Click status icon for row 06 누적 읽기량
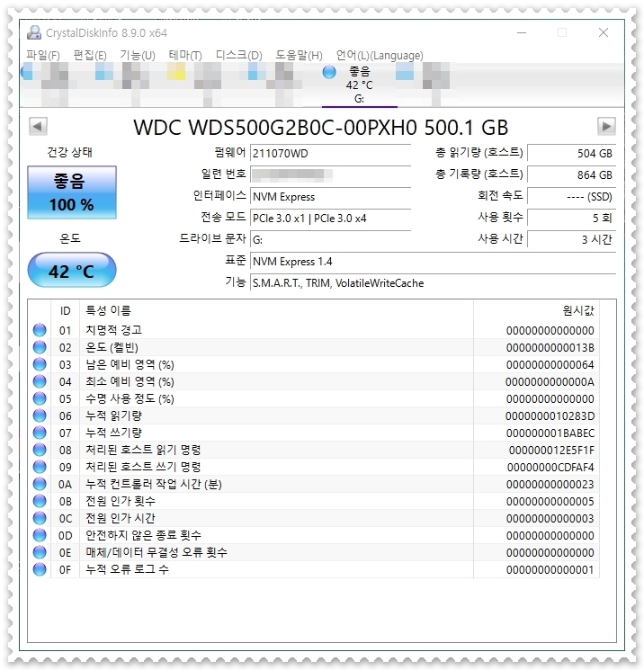This screenshot has height=670, width=644. click(x=40, y=415)
